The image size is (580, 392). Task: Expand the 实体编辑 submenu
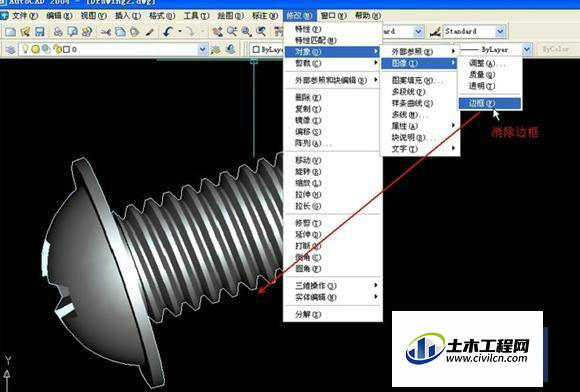[x=332, y=297]
